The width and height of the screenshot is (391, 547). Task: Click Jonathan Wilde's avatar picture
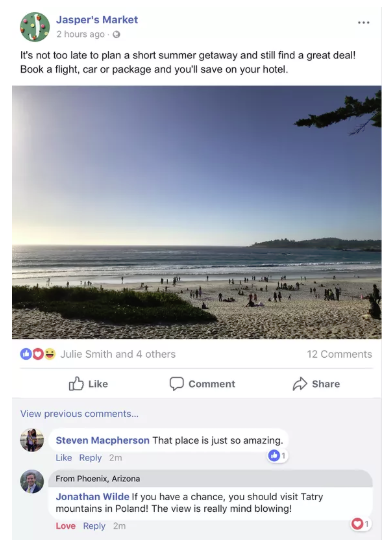click(32, 481)
